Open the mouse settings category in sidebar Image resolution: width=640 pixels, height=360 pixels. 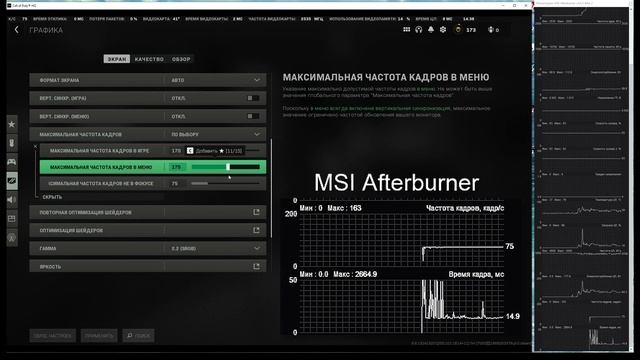12,143
